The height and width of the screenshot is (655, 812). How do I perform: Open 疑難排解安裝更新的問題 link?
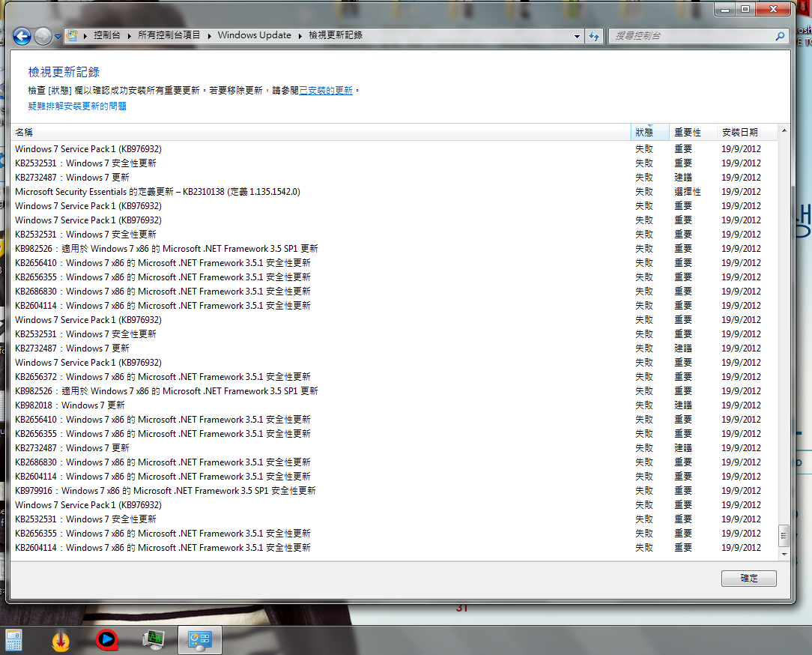(77, 106)
